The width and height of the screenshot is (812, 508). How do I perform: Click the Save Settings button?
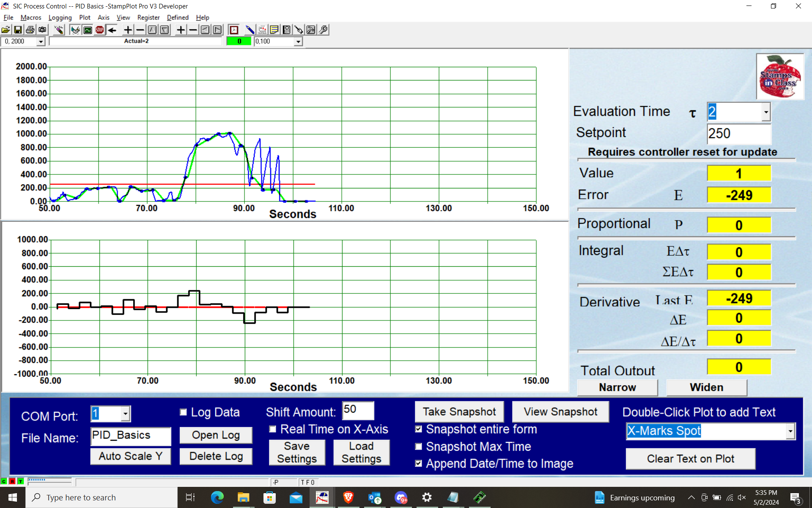[297, 453]
